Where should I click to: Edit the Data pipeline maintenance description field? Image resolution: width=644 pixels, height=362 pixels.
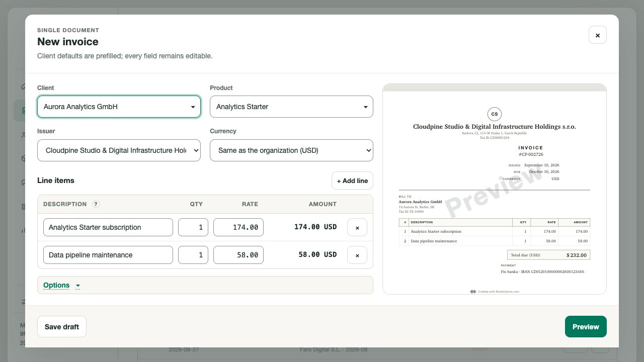click(108, 255)
